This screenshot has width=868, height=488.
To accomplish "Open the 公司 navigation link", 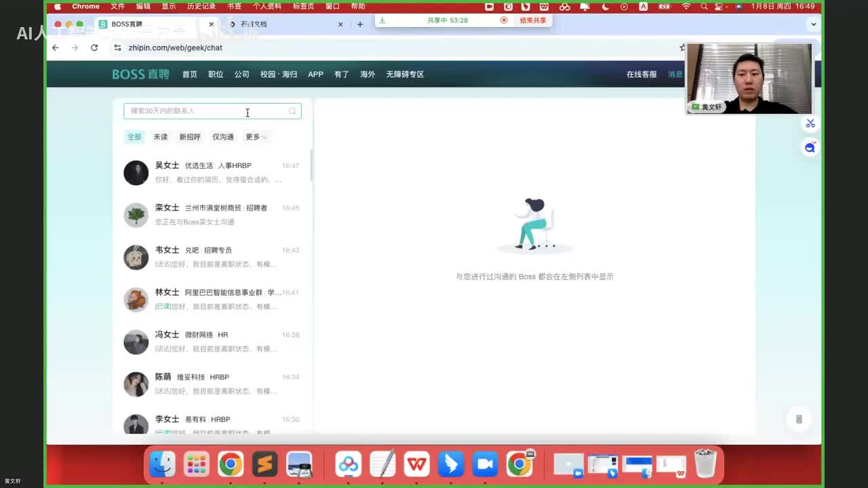I will point(242,75).
